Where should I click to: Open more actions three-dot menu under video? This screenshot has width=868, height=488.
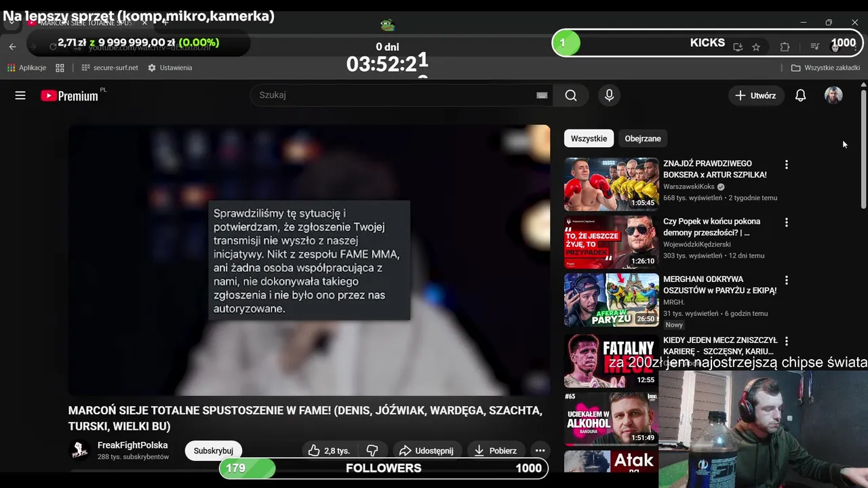(540, 451)
